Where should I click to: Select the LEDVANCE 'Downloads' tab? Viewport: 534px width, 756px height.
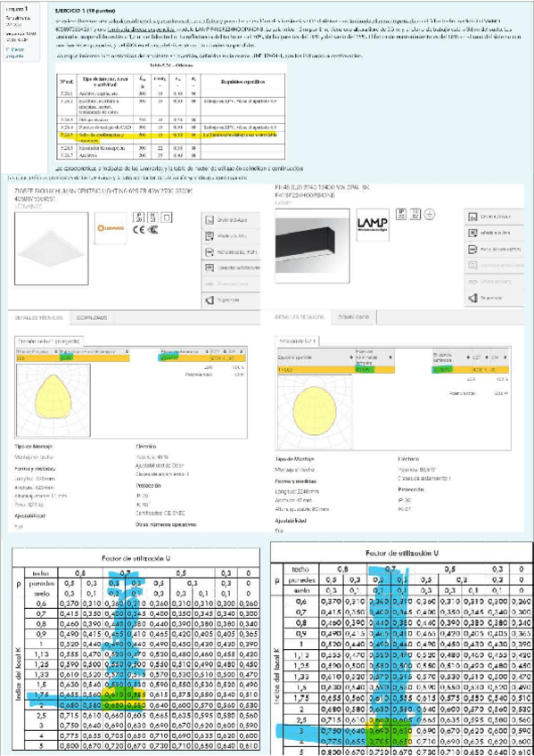(x=92, y=317)
